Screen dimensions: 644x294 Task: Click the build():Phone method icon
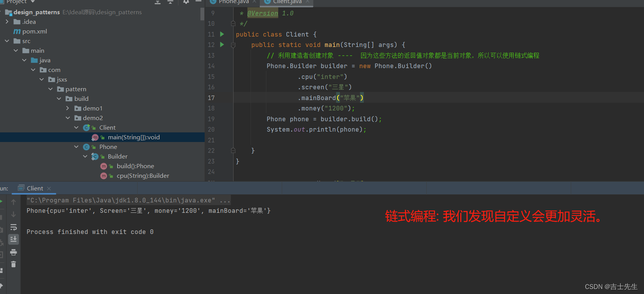(x=104, y=166)
